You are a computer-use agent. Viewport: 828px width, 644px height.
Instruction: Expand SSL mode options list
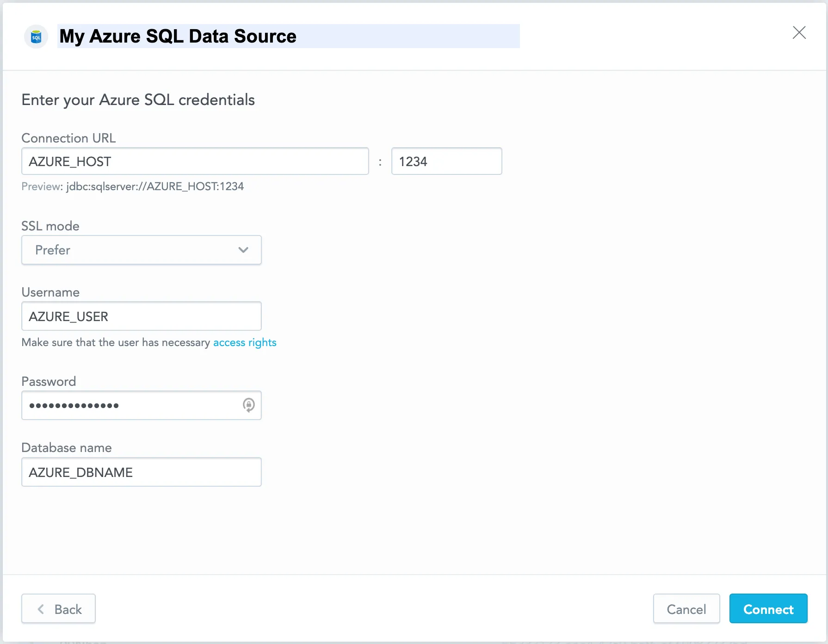coord(141,250)
